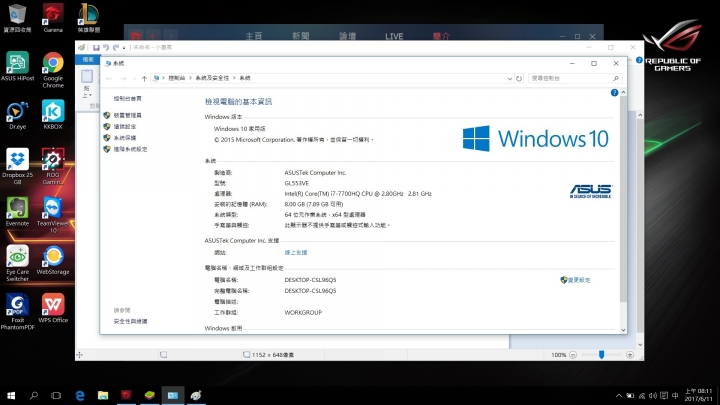The image size is (720, 405).
Task: Open the Foxit PhantomPDF desktop shortcut
Action: pos(17,312)
